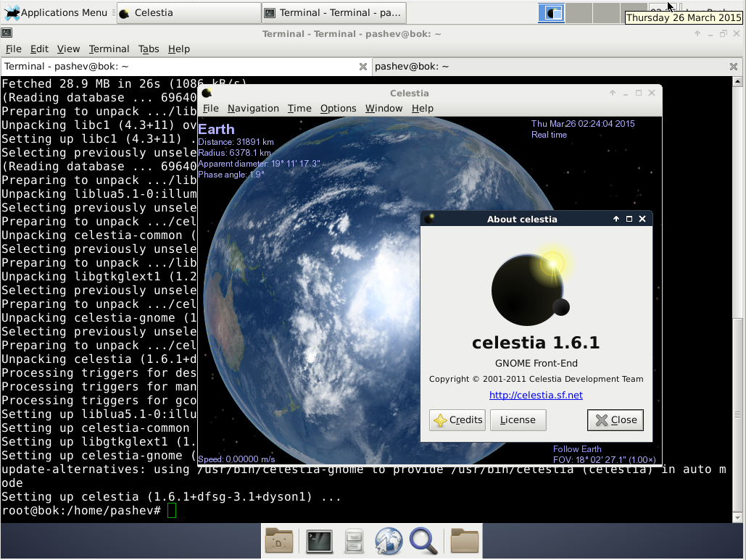Close the second 'pashev@bok: ~' tab
The width and height of the screenshot is (746, 560).
(734, 67)
